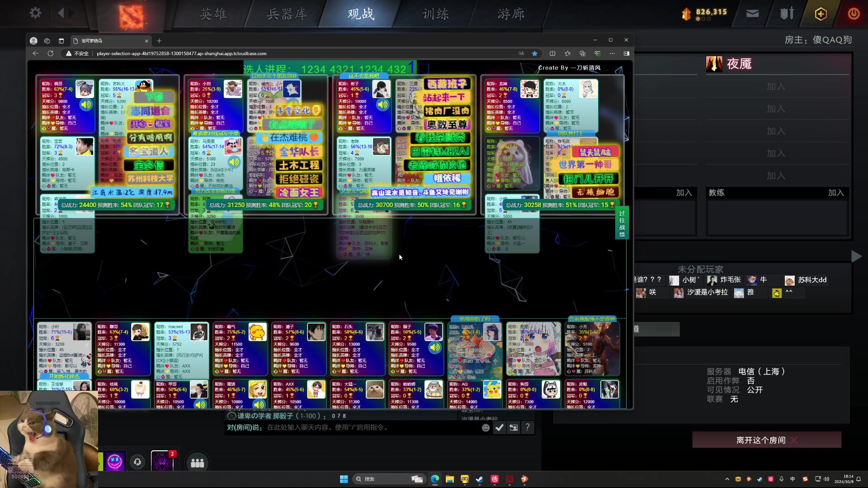Select unassigned player 汐湲是小考拉
This screenshot has width=868, height=488.
pyautogui.click(x=701, y=293)
